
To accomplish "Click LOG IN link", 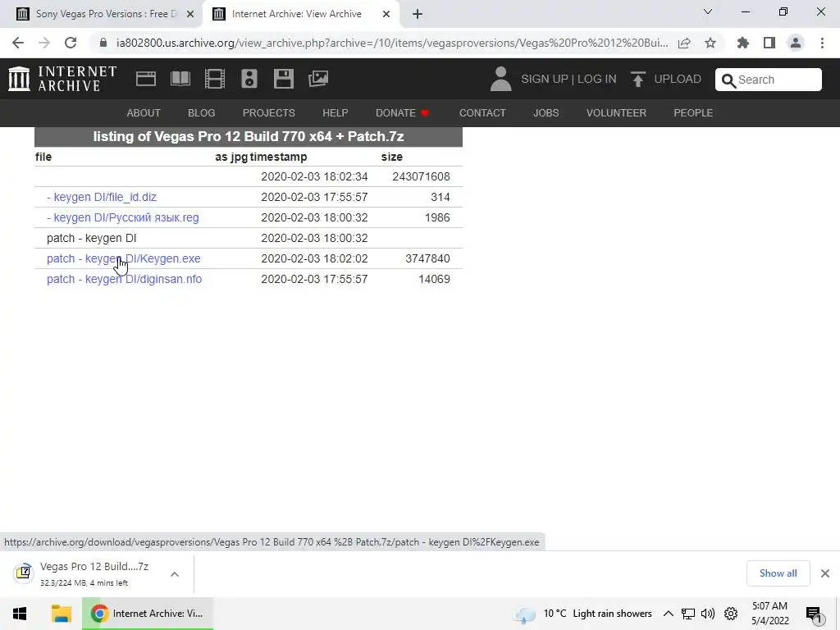I will tap(597, 80).
